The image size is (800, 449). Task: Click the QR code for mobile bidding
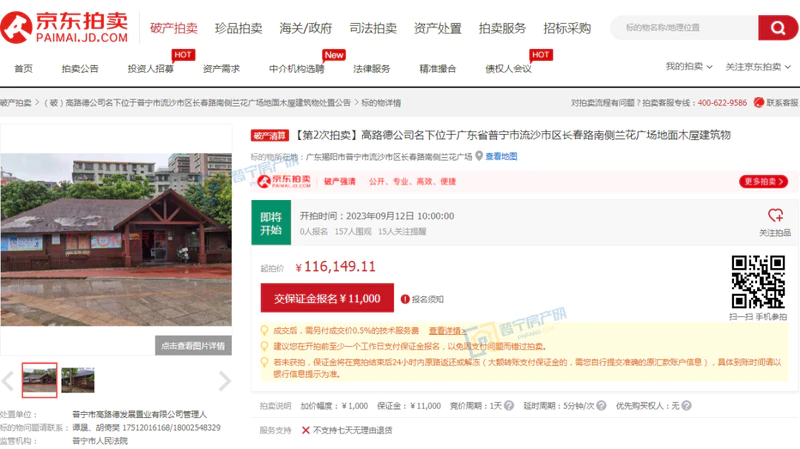(x=757, y=282)
